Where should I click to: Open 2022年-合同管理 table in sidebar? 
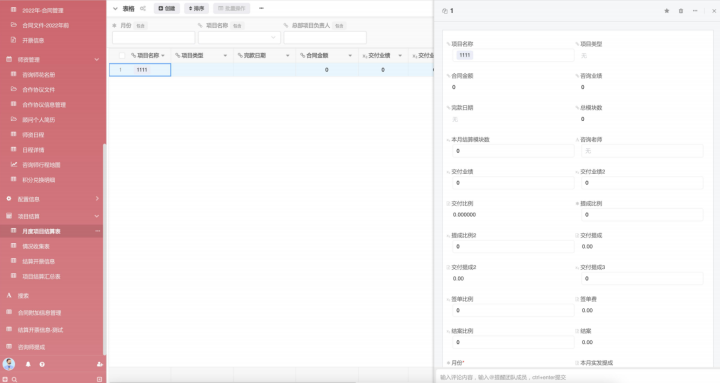tap(43, 10)
